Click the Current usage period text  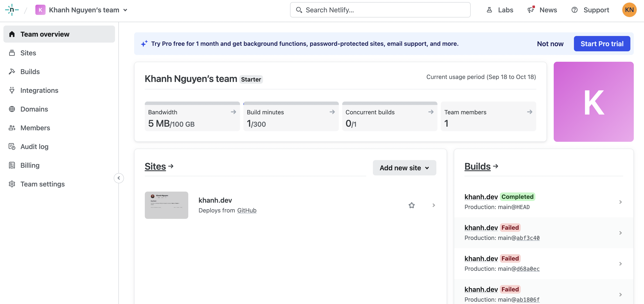[481, 77]
